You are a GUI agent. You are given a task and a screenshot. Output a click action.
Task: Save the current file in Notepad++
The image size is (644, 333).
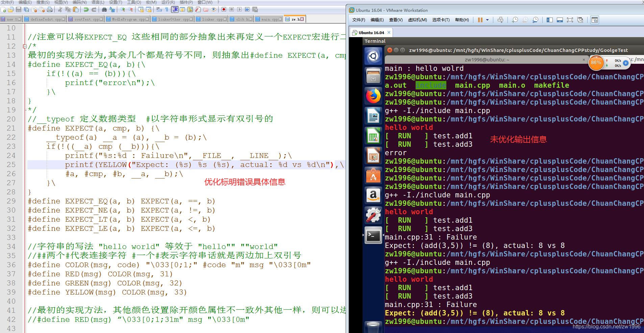click(19, 9)
